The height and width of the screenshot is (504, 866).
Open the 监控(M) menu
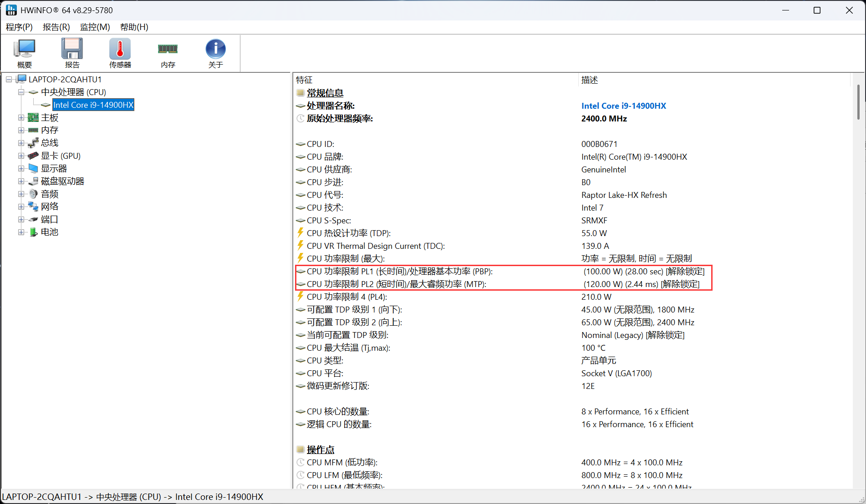click(95, 27)
